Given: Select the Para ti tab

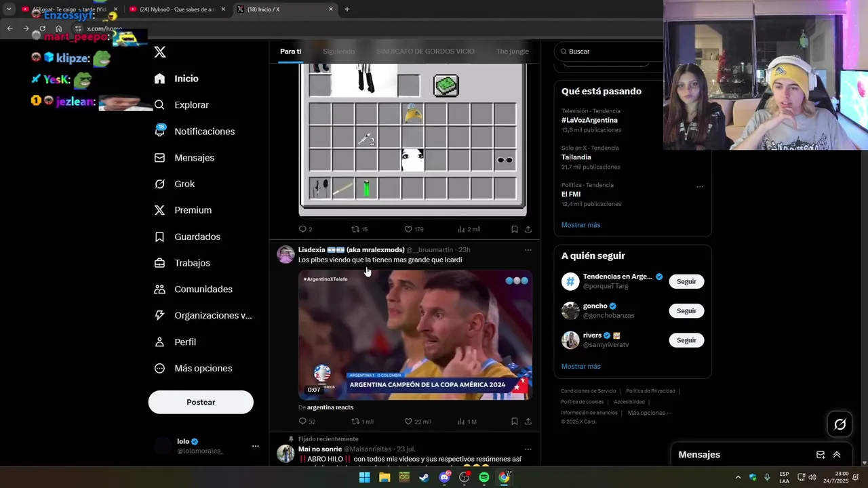Looking at the screenshot, I should 290,52.
